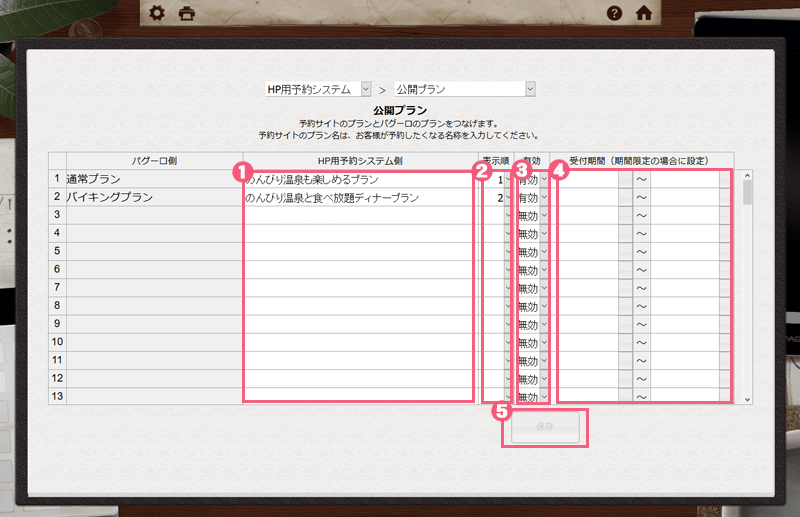
Task: Open 有効 dropdown for バイキングプラン row
Action: point(544,198)
